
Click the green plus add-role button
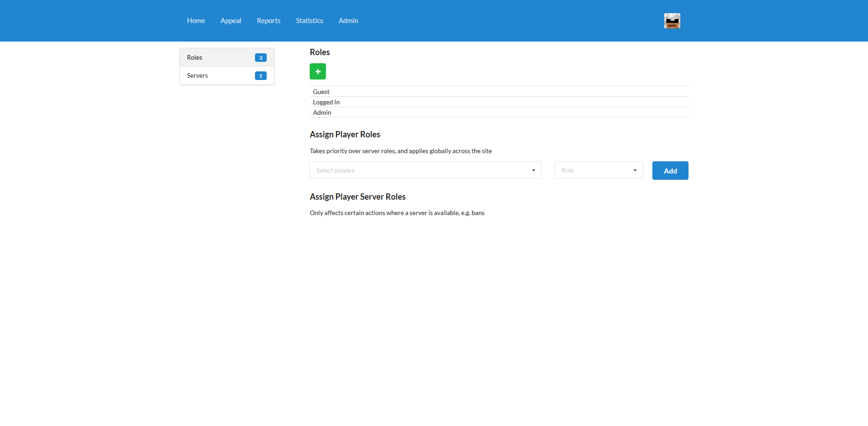(318, 71)
